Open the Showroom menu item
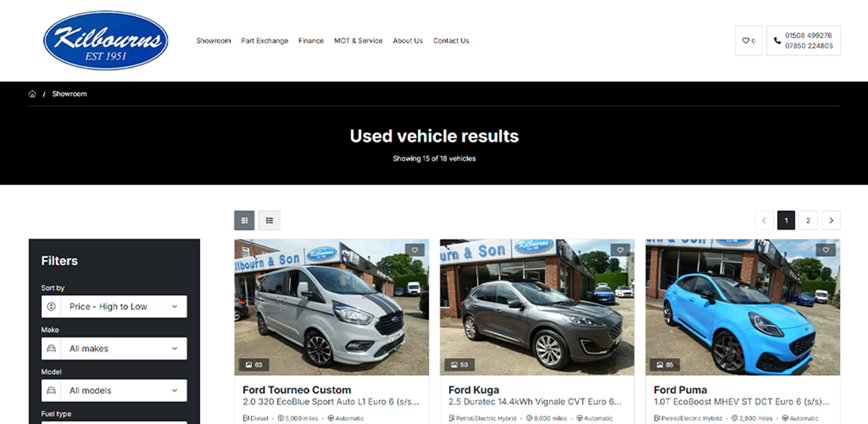Image resolution: width=868 pixels, height=424 pixels. point(214,41)
